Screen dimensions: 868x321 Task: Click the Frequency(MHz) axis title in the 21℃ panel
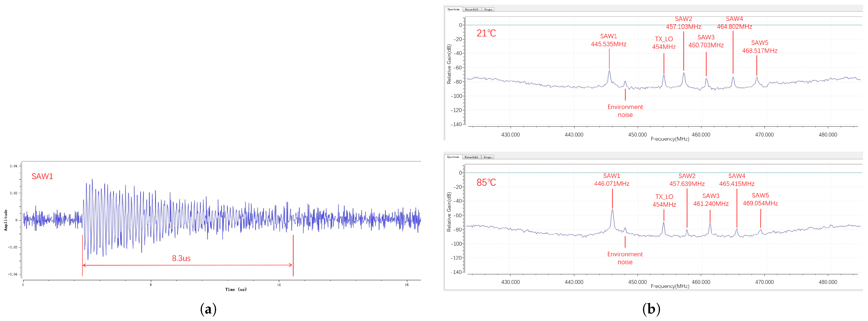670,139
